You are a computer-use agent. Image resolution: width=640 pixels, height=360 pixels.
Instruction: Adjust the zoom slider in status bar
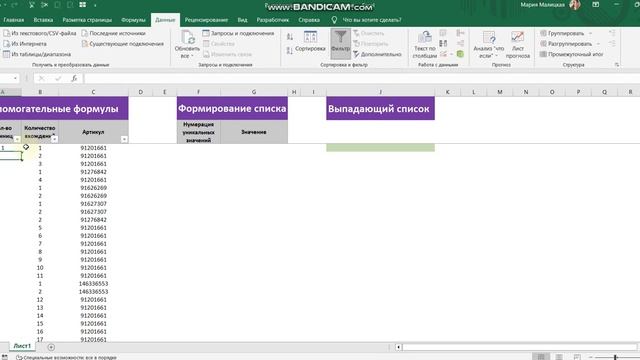(x=615, y=357)
